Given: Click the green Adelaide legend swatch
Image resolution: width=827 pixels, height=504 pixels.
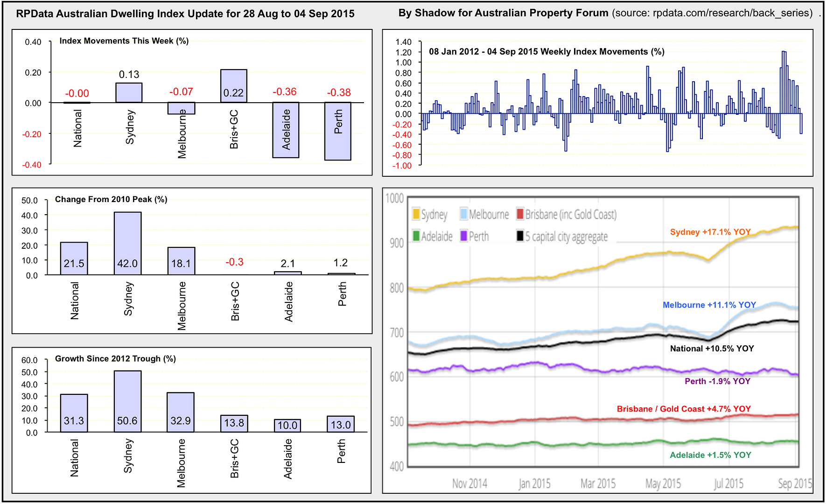Looking at the screenshot, I should coord(416,236).
